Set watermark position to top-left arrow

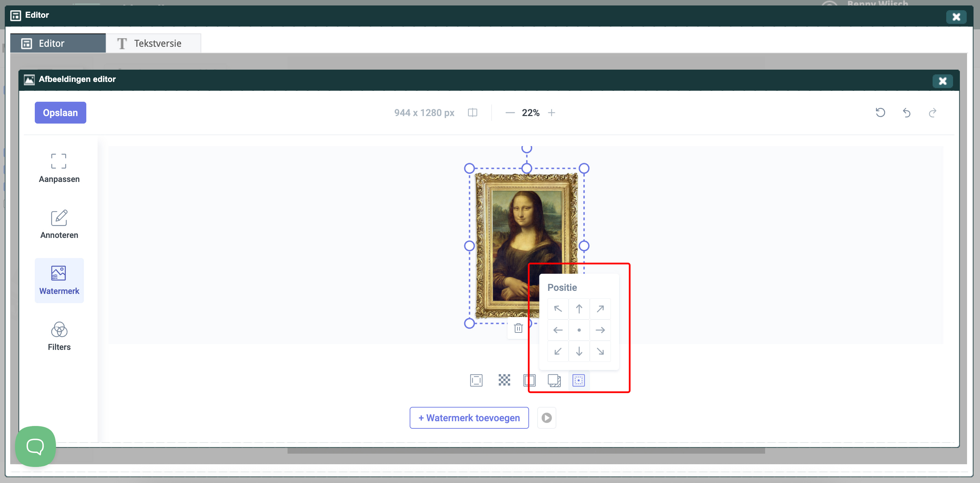click(x=558, y=309)
